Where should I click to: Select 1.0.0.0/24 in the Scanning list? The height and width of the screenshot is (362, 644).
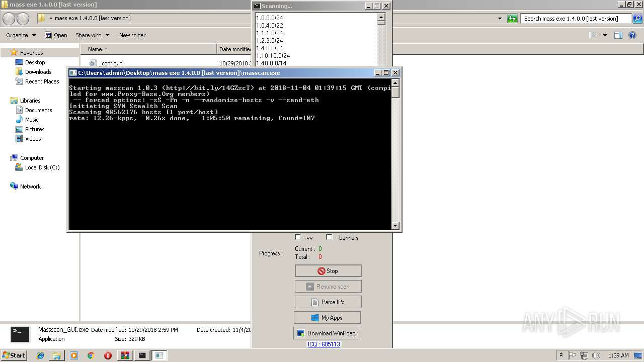coord(269,18)
